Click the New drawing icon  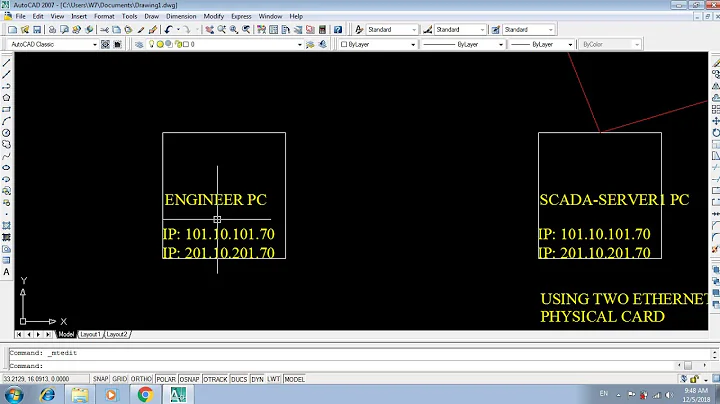(12, 29)
